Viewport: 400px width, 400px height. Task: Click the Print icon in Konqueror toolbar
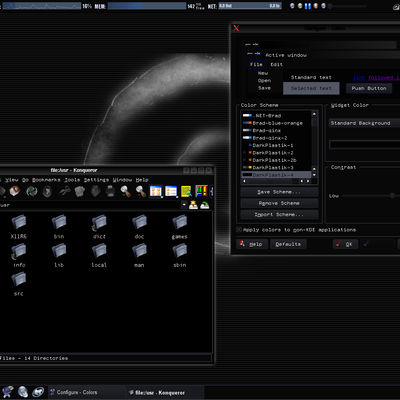coord(110,191)
